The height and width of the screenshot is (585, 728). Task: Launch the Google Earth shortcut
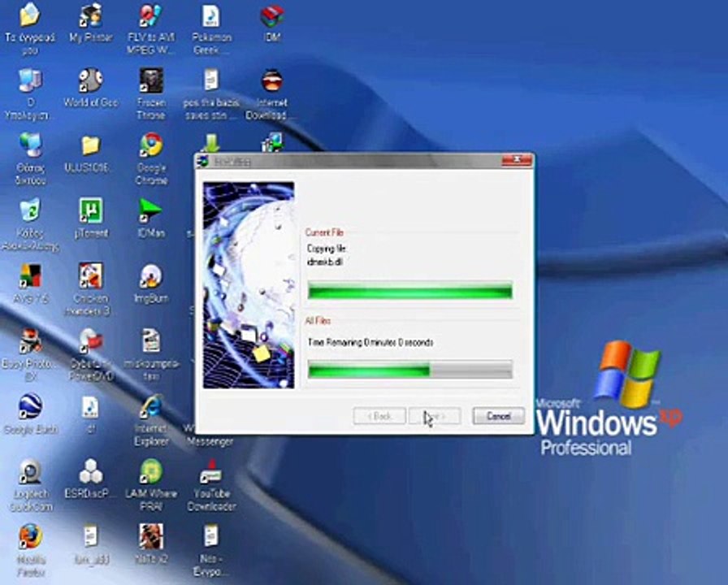(x=30, y=406)
